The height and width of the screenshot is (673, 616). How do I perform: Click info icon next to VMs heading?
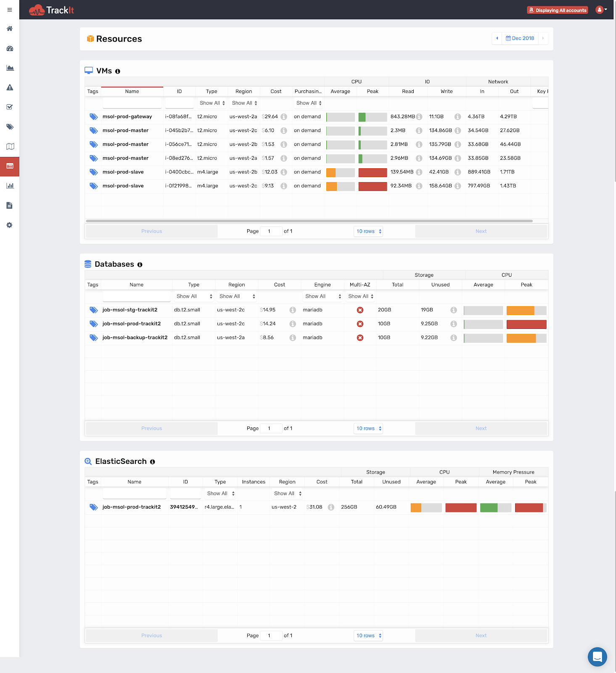pos(118,72)
